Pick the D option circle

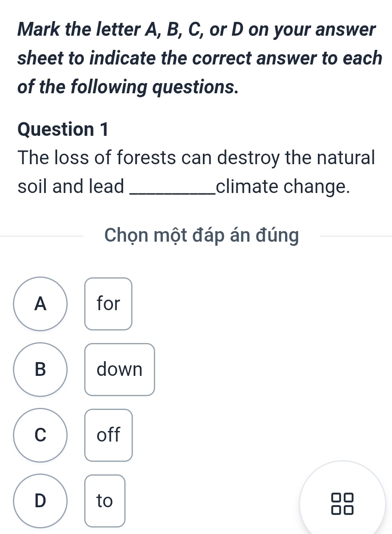tap(40, 501)
